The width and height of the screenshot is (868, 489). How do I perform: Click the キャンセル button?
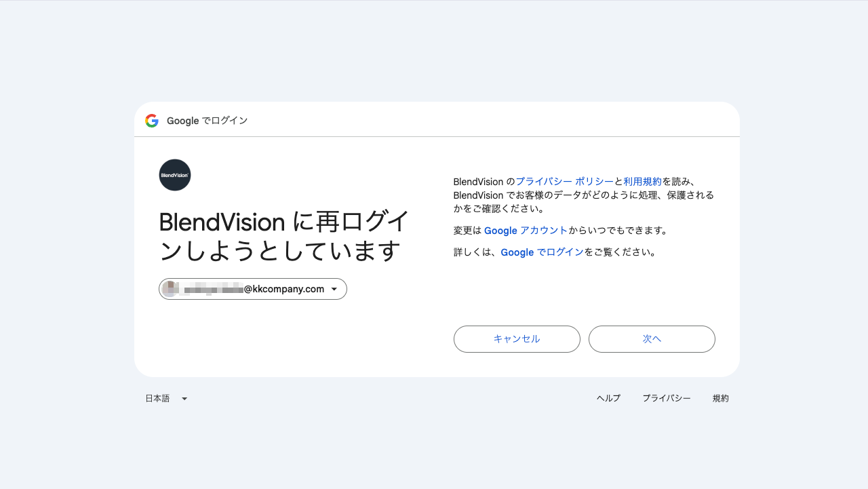click(517, 339)
